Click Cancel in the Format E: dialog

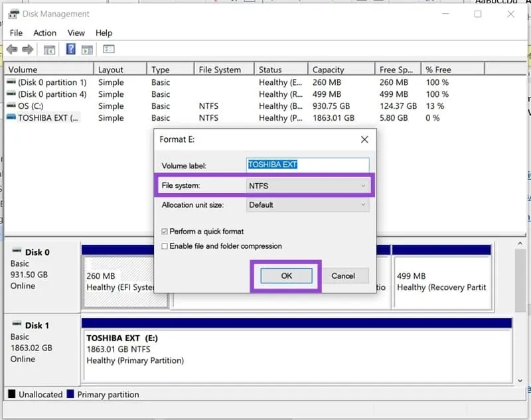(x=343, y=276)
